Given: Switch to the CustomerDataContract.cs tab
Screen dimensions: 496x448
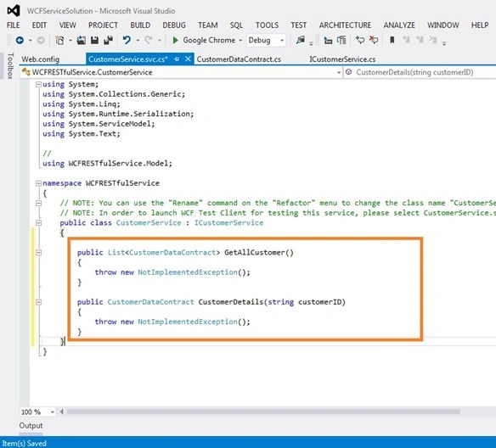Looking at the screenshot, I should [239, 59].
